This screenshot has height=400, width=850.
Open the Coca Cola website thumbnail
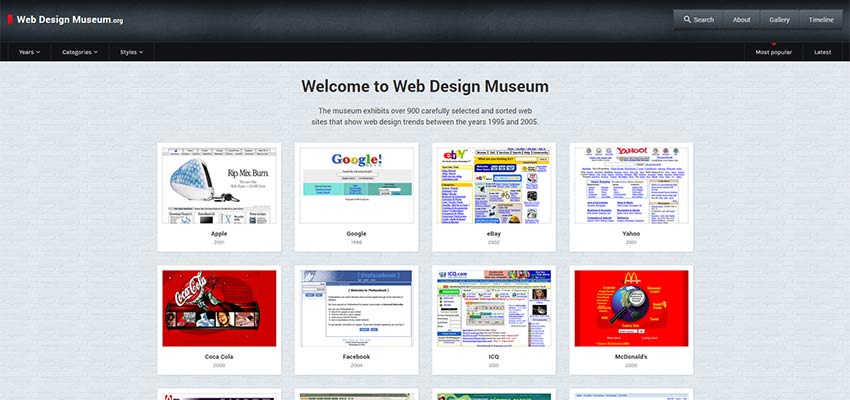(x=219, y=308)
